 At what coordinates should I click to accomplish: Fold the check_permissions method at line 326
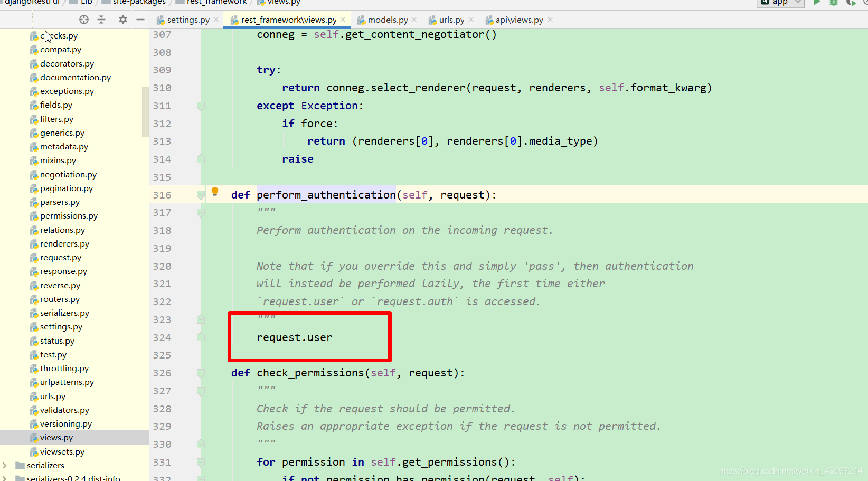pyautogui.click(x=201, y=373)
